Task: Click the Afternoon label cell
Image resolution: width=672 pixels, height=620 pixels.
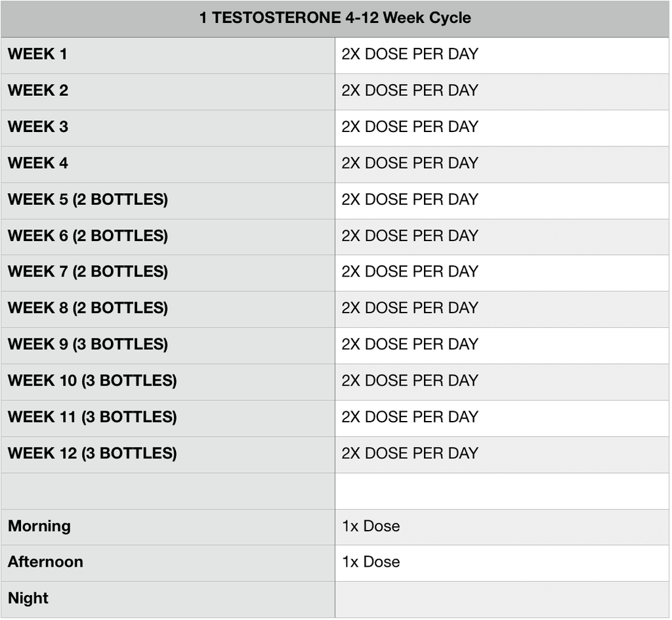Action: click(46, 562)
